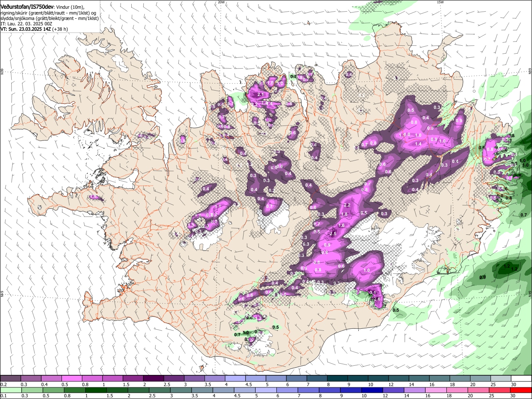Click the '0.1' label in the lower legend
Viewport: 532px width, 399px height.
tap(4, 396)
